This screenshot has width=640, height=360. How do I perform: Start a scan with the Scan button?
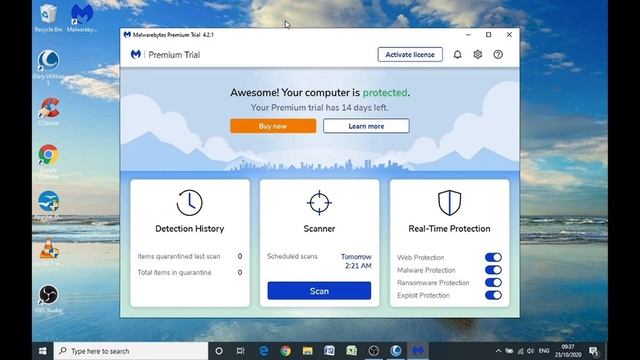(319, 291)
